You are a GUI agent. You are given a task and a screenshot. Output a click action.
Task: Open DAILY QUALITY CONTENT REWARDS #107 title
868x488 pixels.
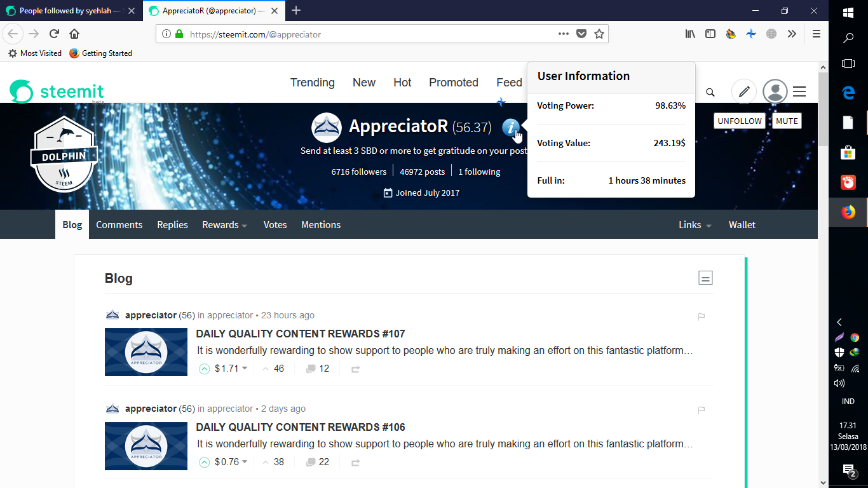(301, 334)
